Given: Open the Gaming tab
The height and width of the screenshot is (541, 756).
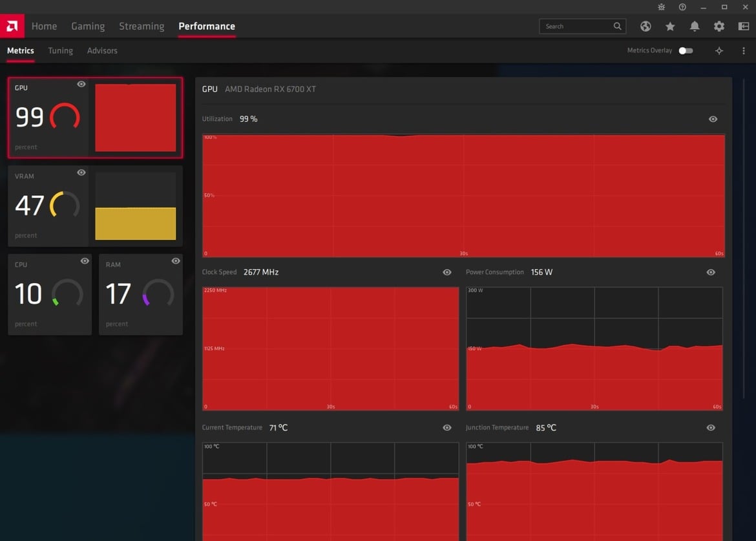Looking at the screenshot, I should 88,26.
